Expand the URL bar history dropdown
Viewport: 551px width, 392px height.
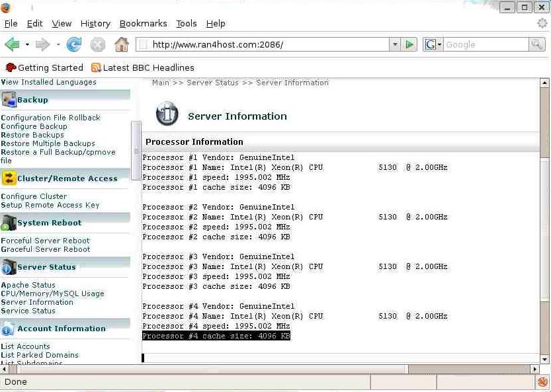(395, 45)
